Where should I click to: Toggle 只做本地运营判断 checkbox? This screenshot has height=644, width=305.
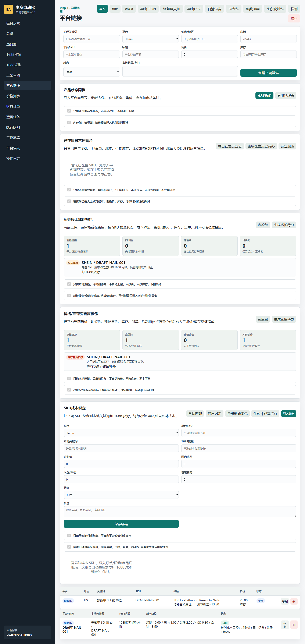[x=69, y=190]
